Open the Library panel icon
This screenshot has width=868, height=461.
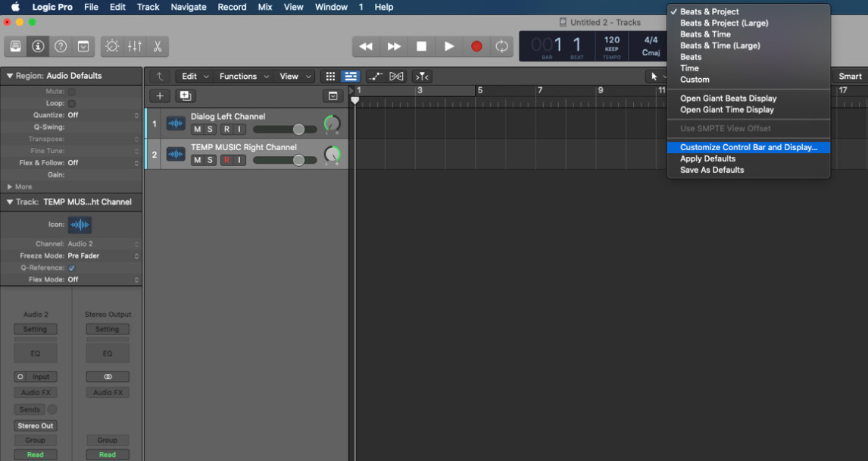(15, 46)
